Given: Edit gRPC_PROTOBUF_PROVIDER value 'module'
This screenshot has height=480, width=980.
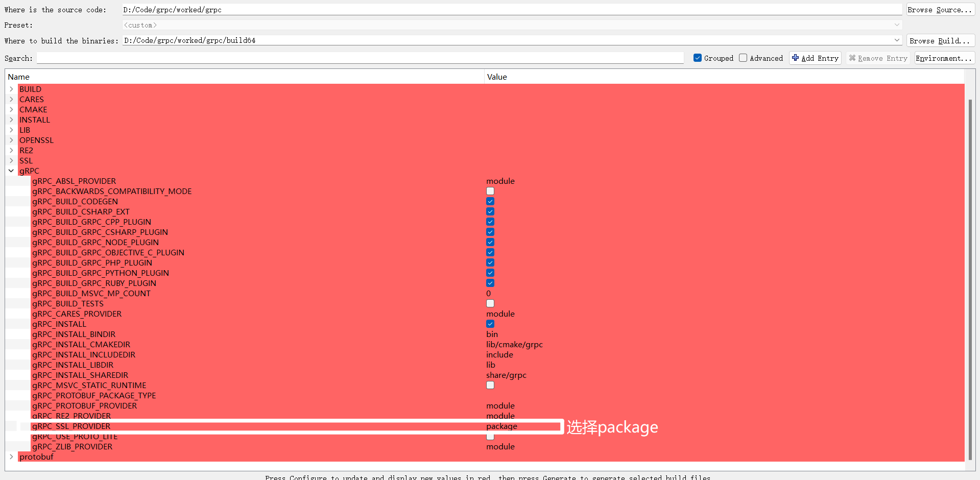Looking at the screenshot, I should click(x=500, y=406).
